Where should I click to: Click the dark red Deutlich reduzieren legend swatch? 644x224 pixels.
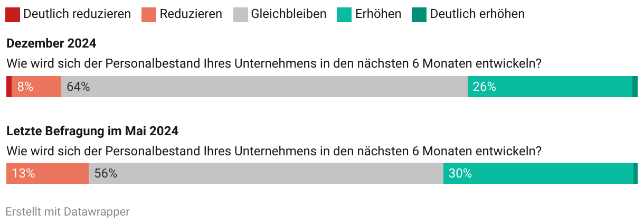pos(13,14)
